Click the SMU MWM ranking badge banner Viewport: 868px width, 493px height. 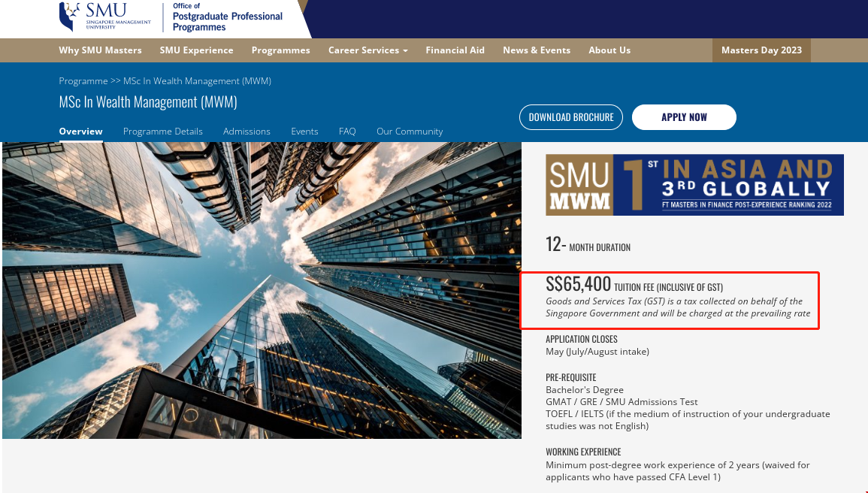pos(694,184)
